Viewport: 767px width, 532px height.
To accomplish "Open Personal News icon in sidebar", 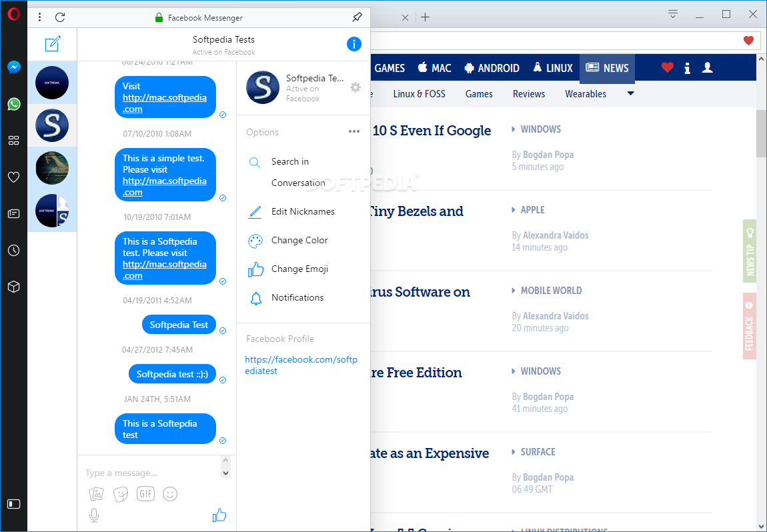I will (x=14, y=214).
